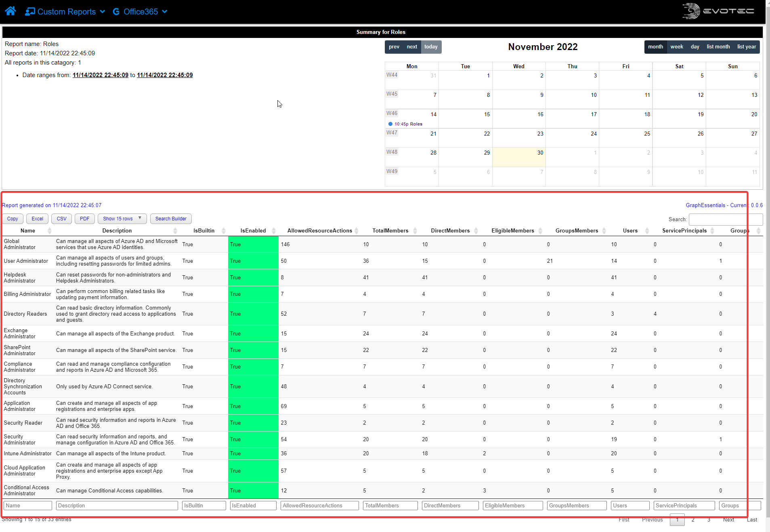This screenshot has width=770, height=532.
Task: Select the Intune Administrator row name
Action: point(28,454)
